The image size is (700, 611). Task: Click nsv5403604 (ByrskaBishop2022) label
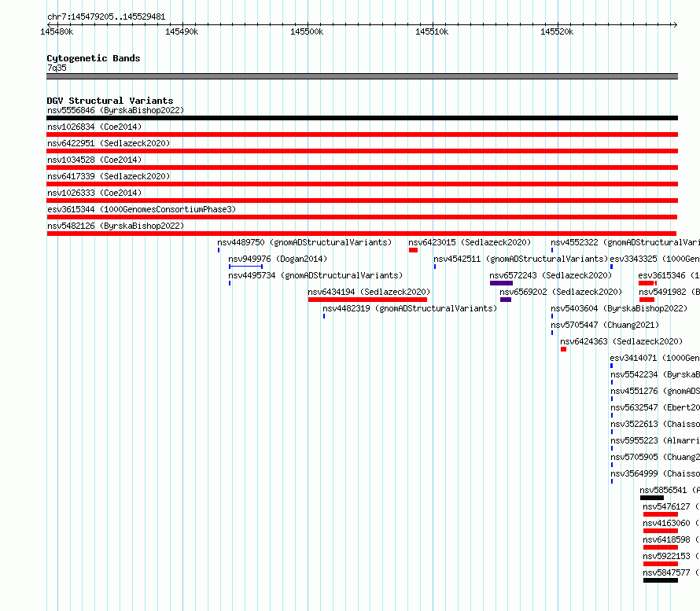pos(619,308)
